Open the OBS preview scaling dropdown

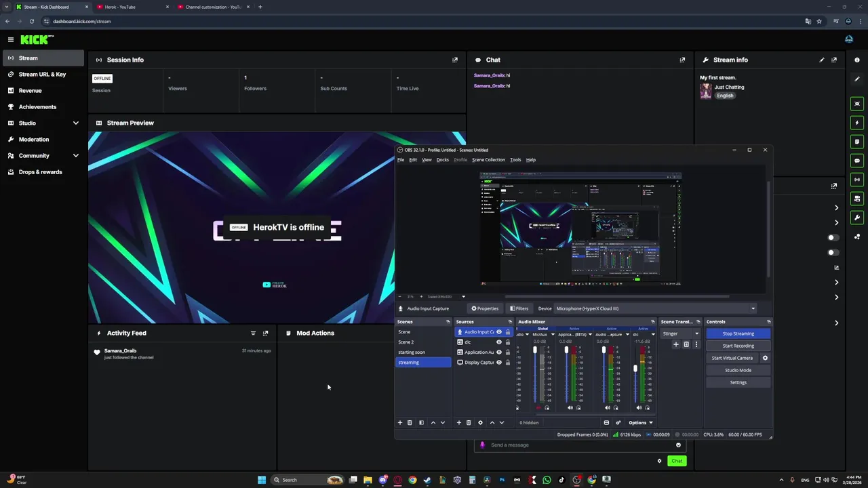[x=464, y=296]
